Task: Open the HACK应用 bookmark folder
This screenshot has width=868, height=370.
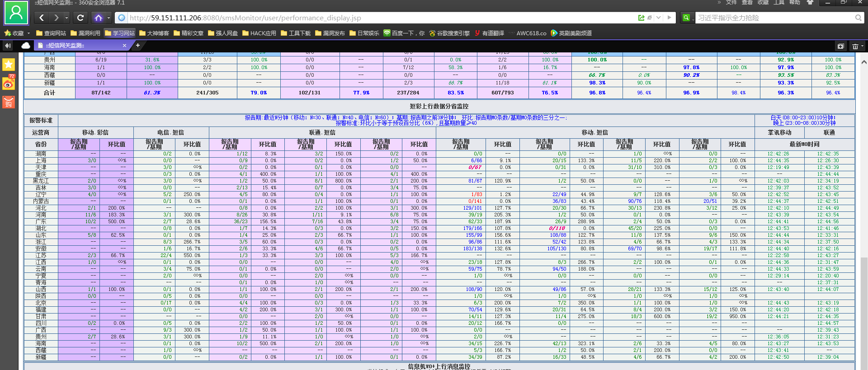Action: click(259, 33)
